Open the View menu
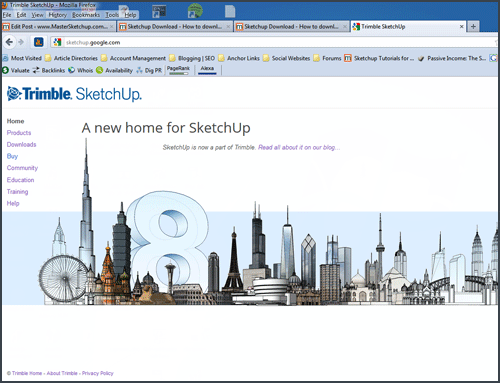 click(x=37, y=15)
